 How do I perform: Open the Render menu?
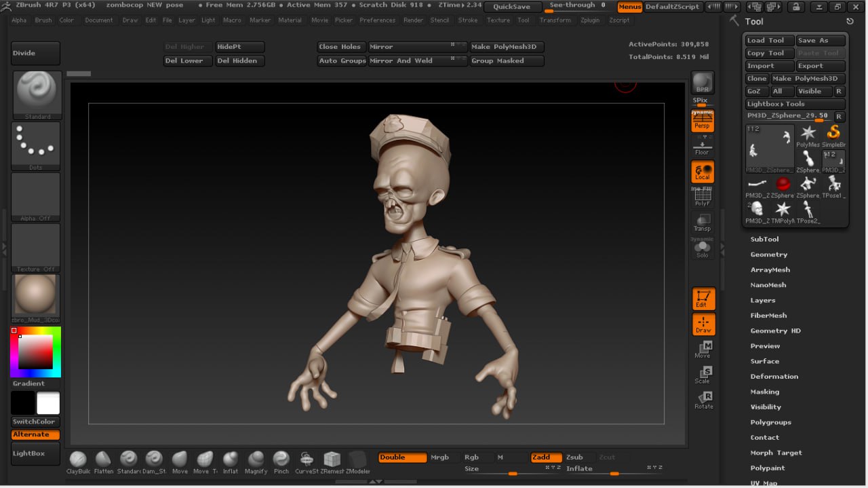pyautogui.click(x=413, y=20)
